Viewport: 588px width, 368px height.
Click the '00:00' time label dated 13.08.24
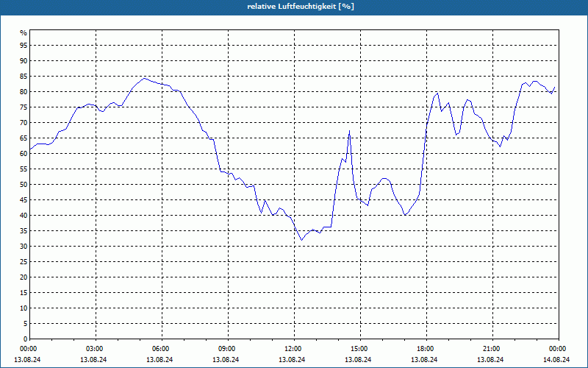coord(28,349)
